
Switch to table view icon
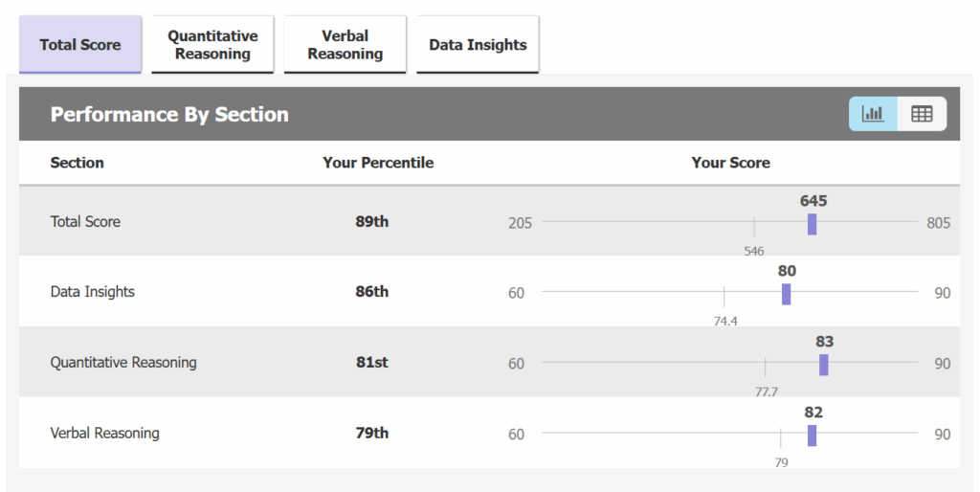(922, 114)
